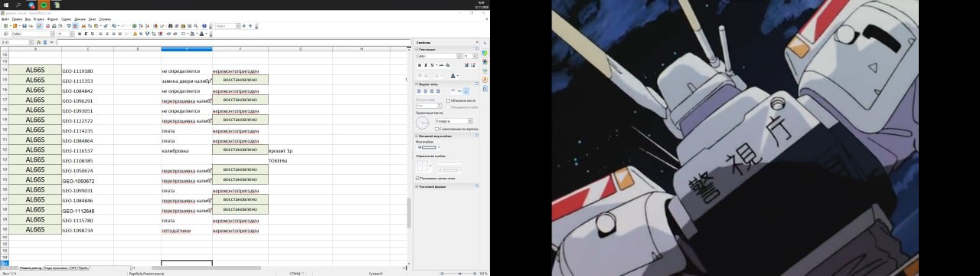Save the spreadsheet with the disk icon
Image resolution: width=980 pixels, height=276 pixels.
24,26
